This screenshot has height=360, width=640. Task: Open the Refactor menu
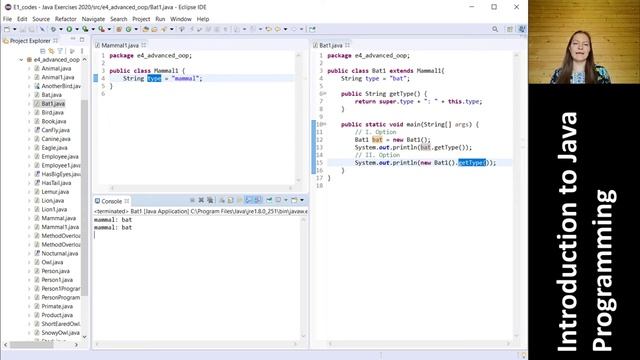point(66,19)
